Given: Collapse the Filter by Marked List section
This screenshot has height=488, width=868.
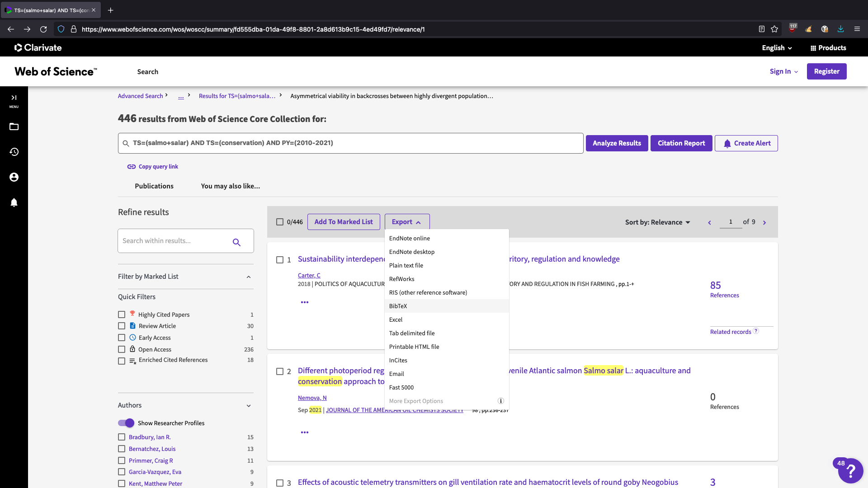Looking at the screenshot, I should (x=249, y=277).
